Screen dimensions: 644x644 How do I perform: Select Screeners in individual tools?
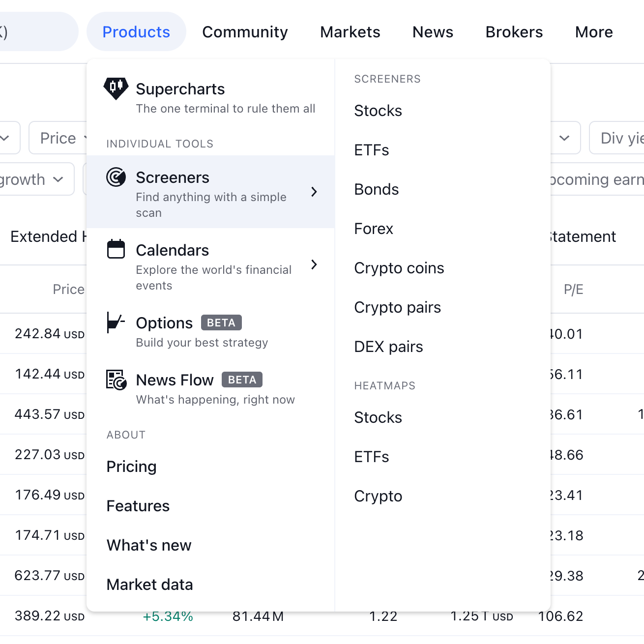[x=210, y=192]
